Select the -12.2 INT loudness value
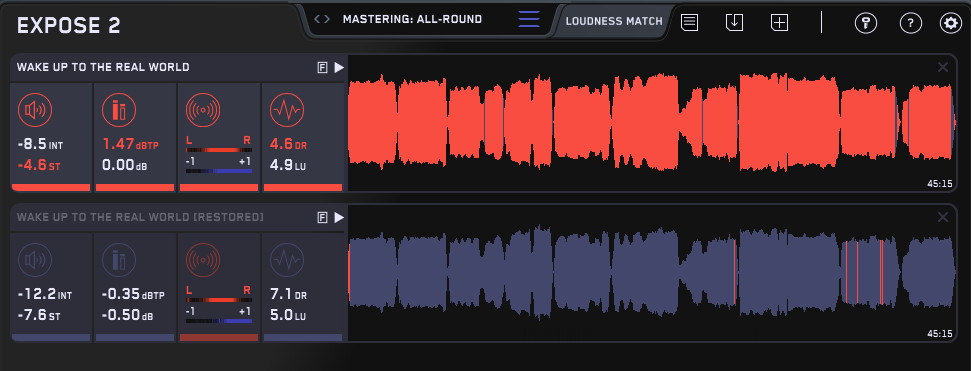971x371 pixels. (x=45, y=295)
